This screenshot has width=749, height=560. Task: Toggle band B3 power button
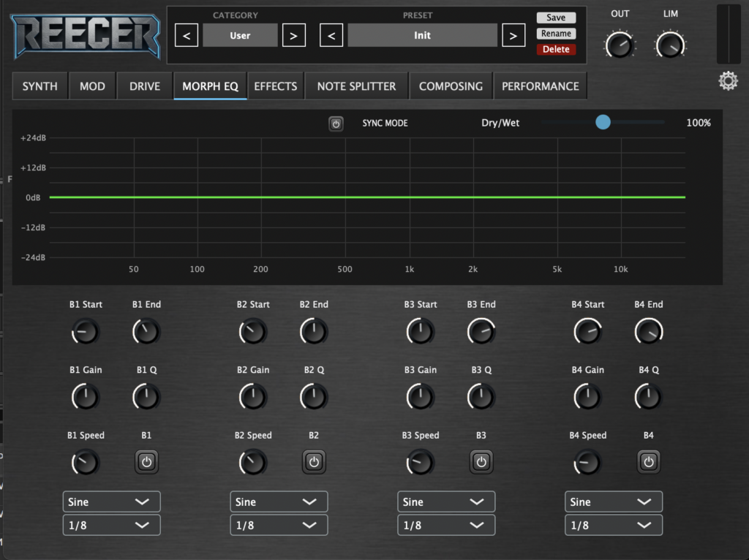pos(481,462)
